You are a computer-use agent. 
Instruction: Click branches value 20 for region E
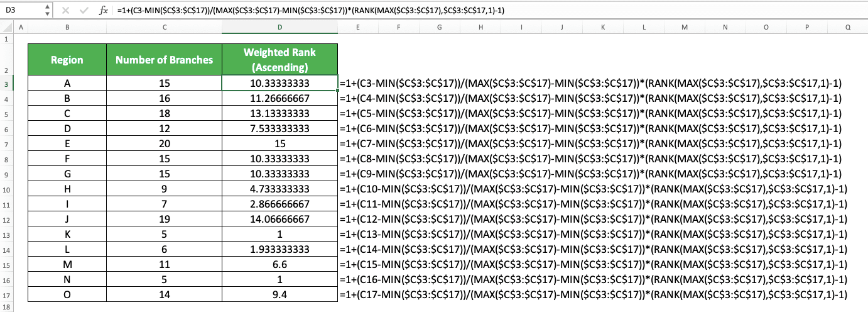[164, 144]
